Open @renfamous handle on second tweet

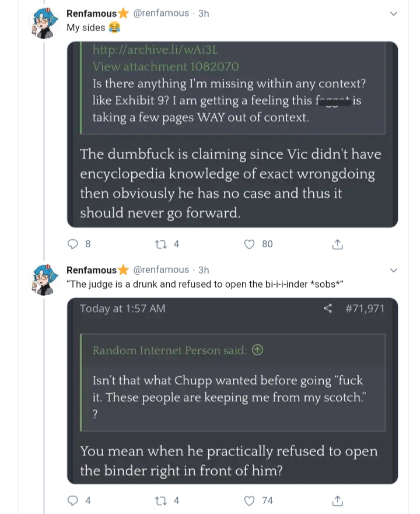click(161, 270)
